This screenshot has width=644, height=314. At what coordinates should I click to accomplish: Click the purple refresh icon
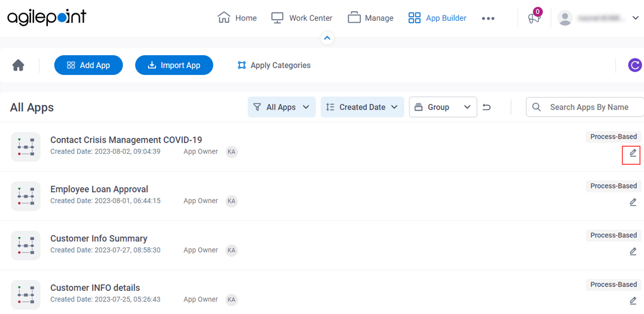(635, 65)
